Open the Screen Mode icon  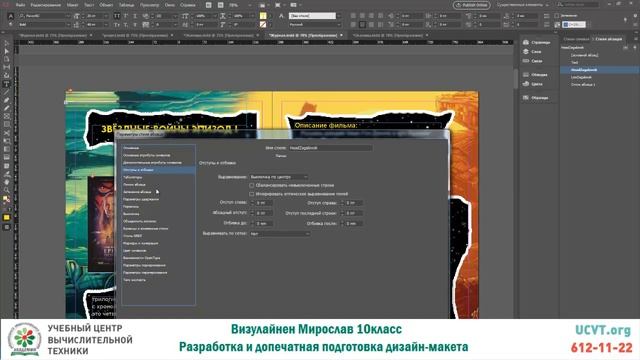(278, 5)
